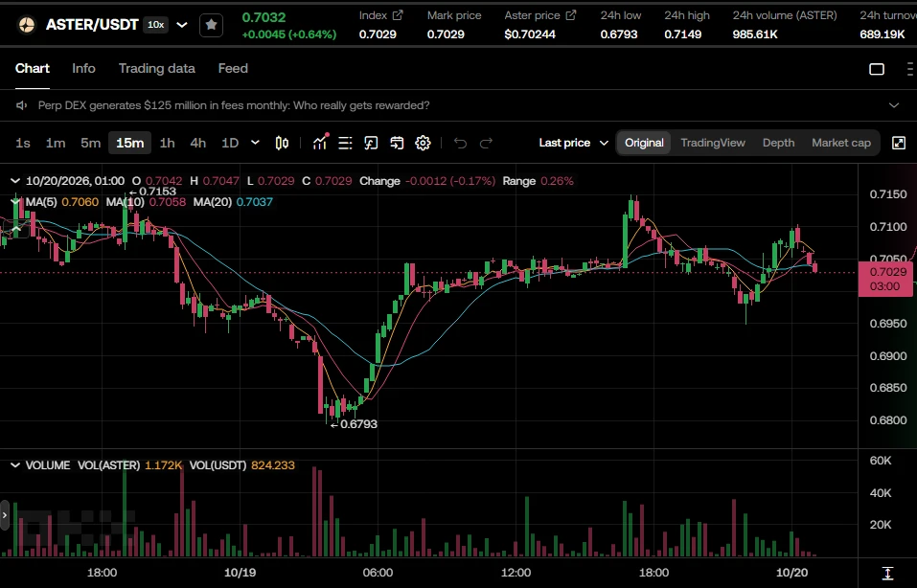Show the Depth chart view

(x=778, y=143)
